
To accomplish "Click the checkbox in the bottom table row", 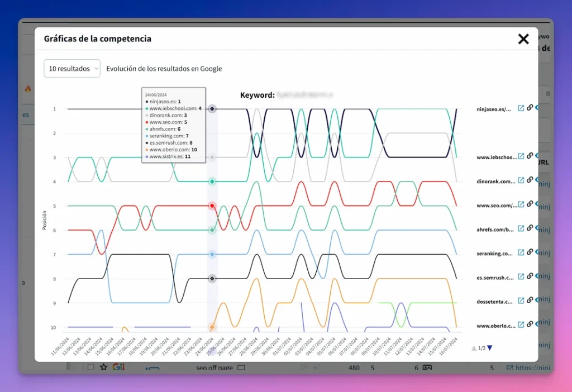I will pos(90,367).
